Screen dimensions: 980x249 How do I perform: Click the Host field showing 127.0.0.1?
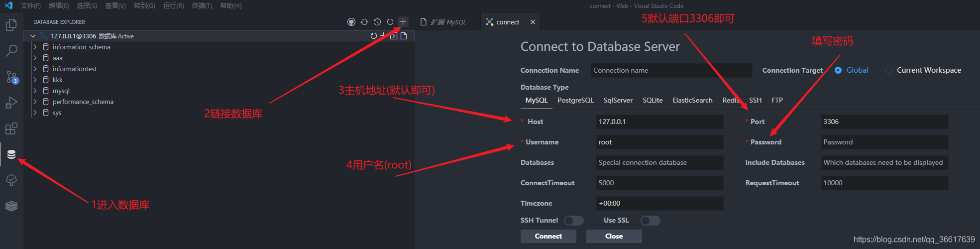660,122
